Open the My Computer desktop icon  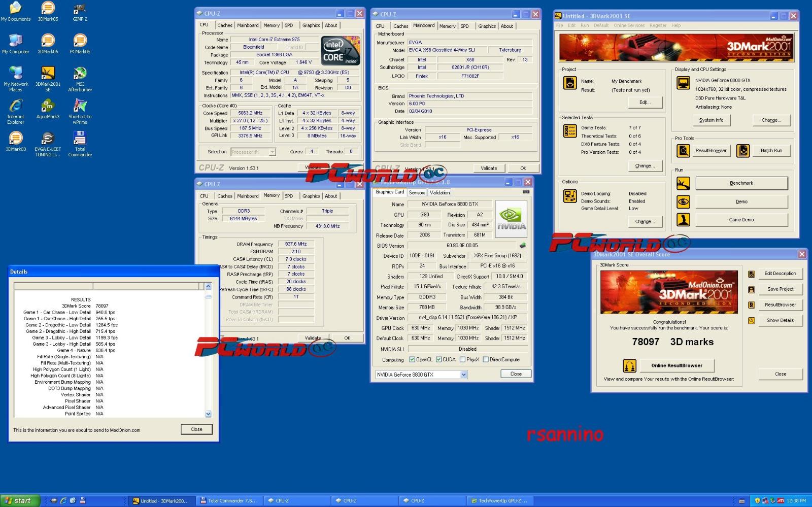(16, 44)
